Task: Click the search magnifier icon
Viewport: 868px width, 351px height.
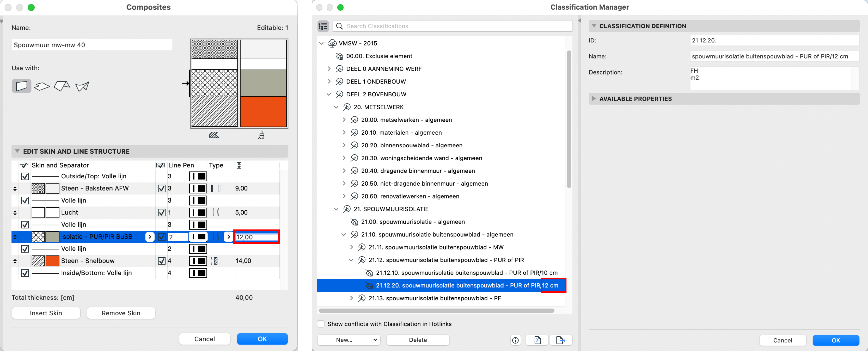Action: (339, 26)
